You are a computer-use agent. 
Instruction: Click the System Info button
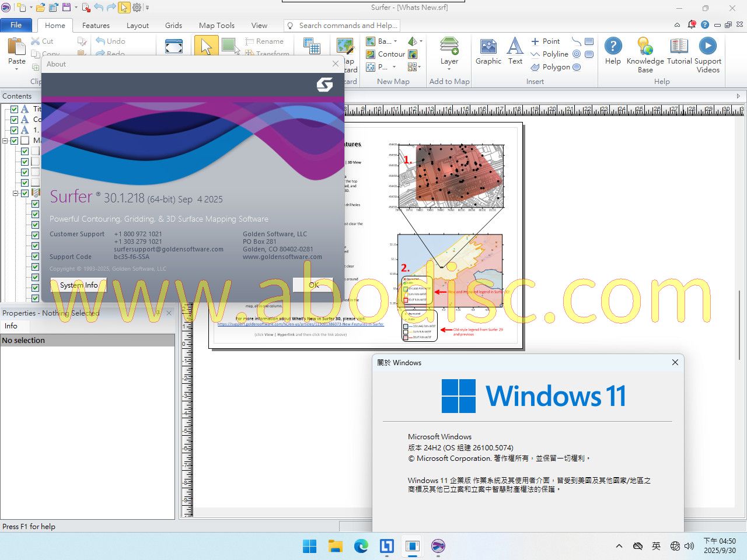(79, 285)
